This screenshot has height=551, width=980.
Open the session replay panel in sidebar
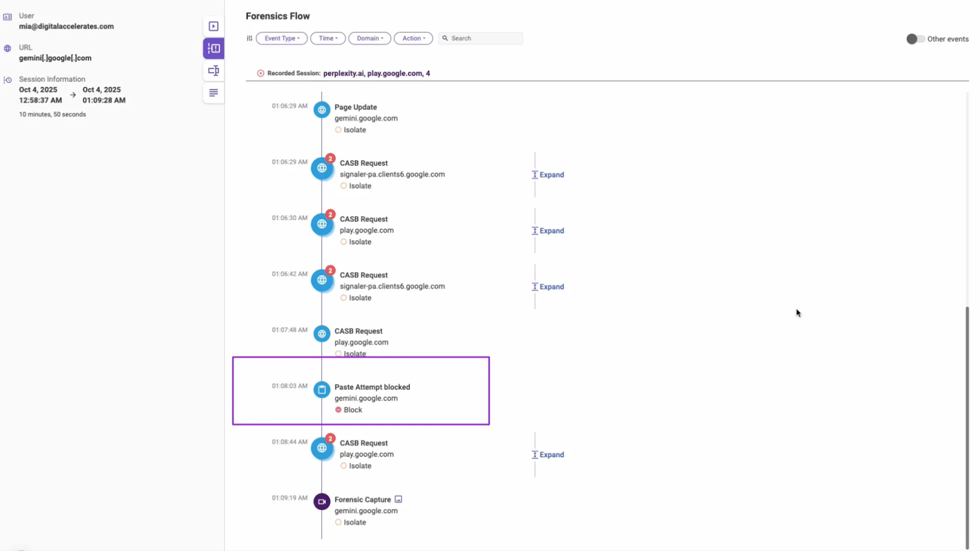click(214, 26)
